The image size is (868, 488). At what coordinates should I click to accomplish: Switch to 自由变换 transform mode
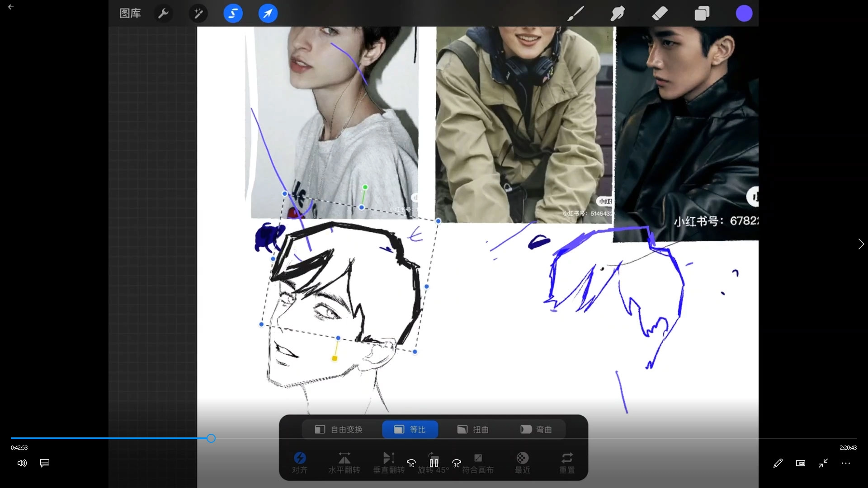click(339, 429)
